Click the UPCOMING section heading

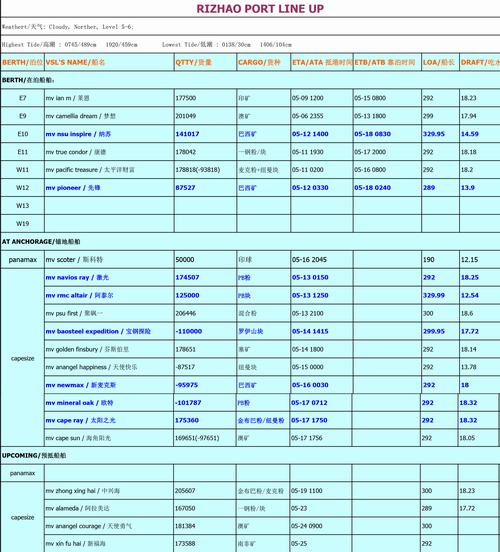(x=34, y=456)
